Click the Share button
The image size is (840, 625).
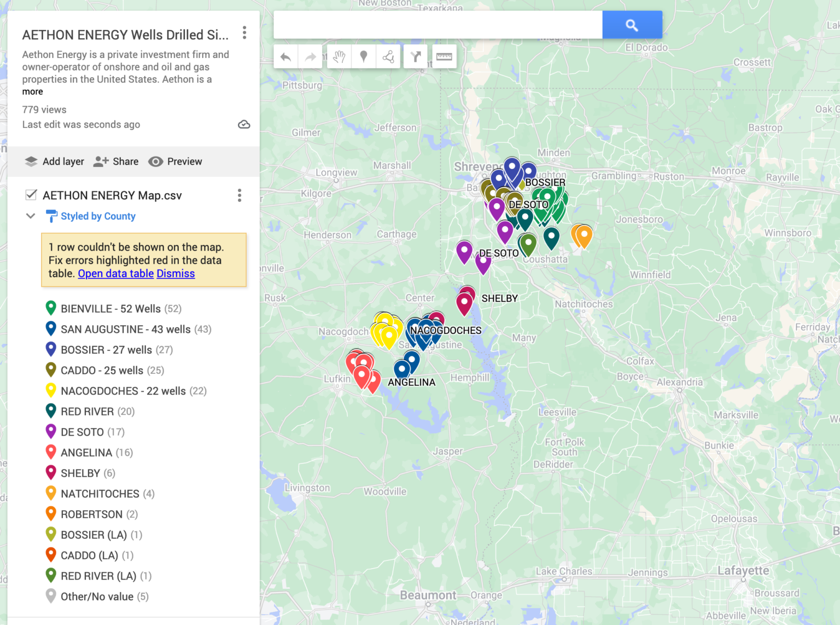[x=116, y=161]
